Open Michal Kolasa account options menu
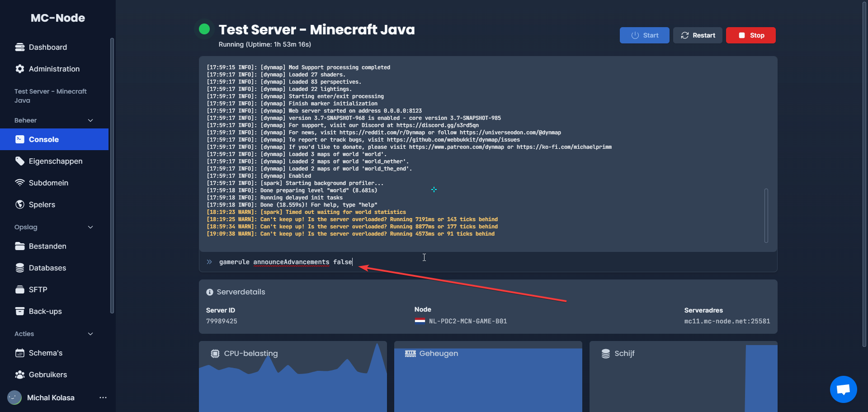 103,398
